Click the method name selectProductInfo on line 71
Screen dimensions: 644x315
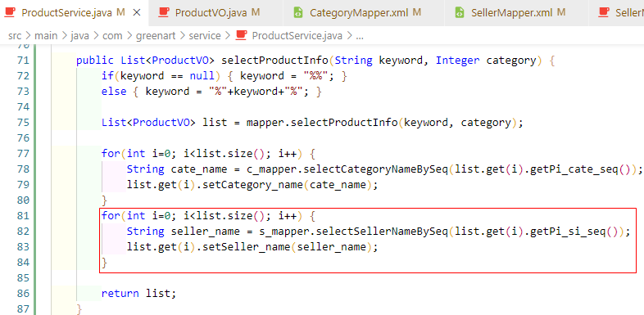pyautogui.click(x=274, y=61)
